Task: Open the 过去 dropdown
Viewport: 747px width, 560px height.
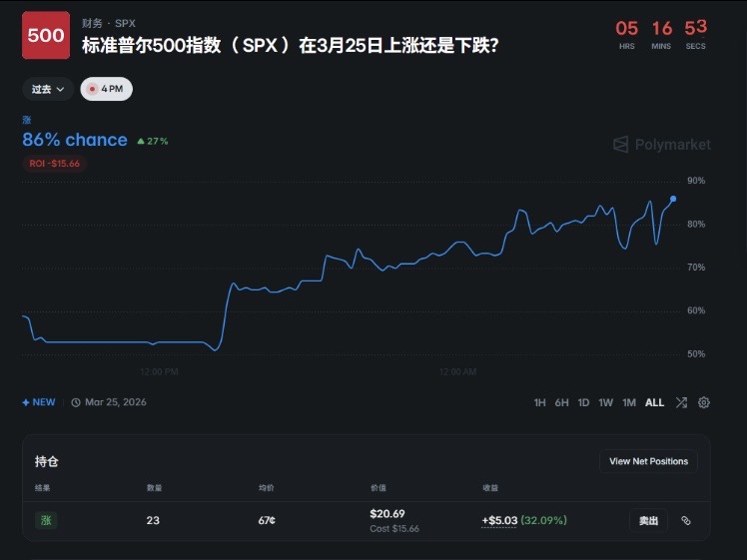Action: [48, 89]
